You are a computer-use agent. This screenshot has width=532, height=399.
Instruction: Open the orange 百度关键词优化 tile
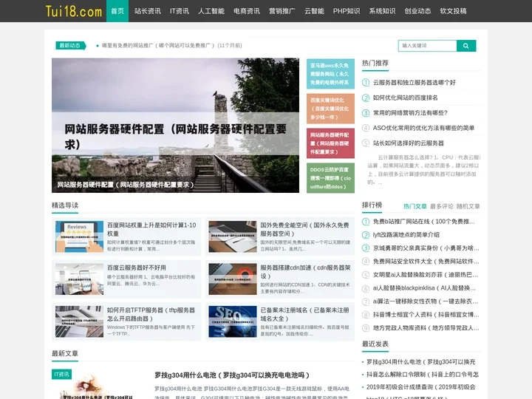330,109
